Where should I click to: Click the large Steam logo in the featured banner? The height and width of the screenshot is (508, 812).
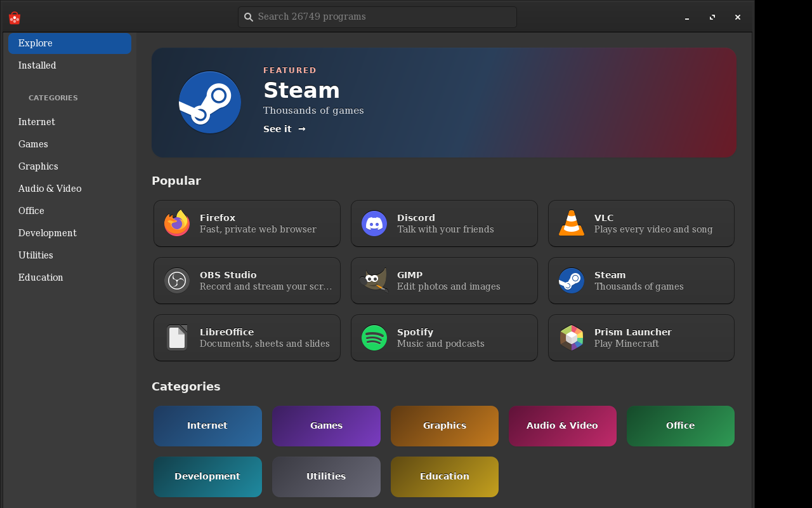click(210, 102)
